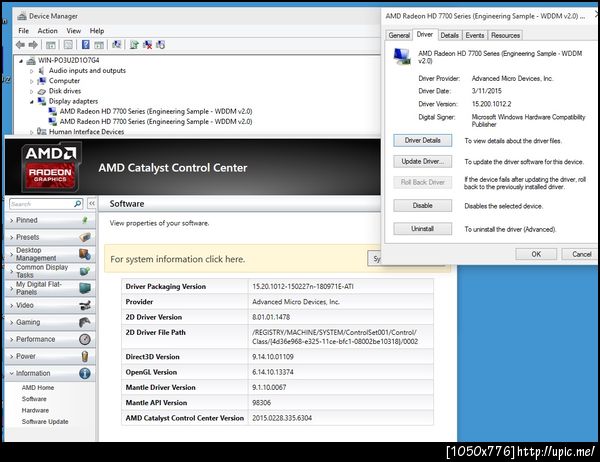Viewport: 600px width, 462px height.
Task: Select the second AMD Radeon HD 7700 adapter
Action: click(156, 122)
